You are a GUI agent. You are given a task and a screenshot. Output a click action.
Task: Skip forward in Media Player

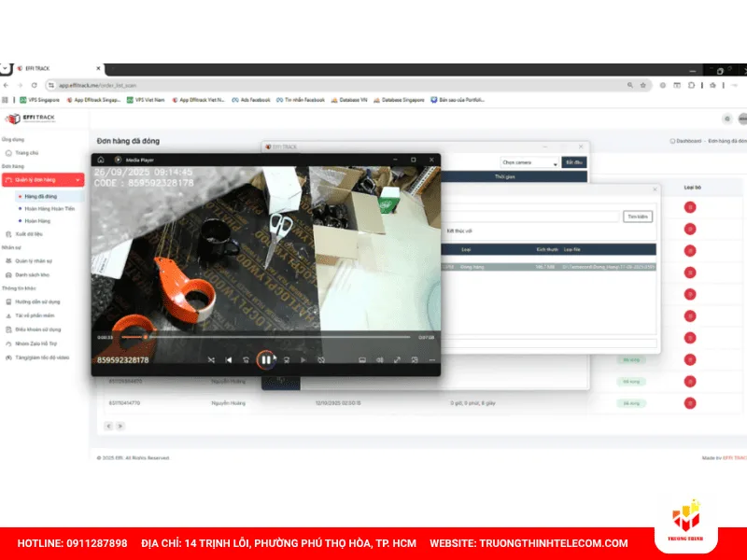tap(287, 360)
